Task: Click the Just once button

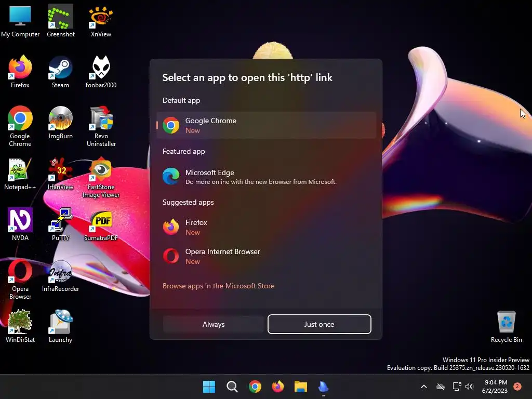Action: point(320,324)
